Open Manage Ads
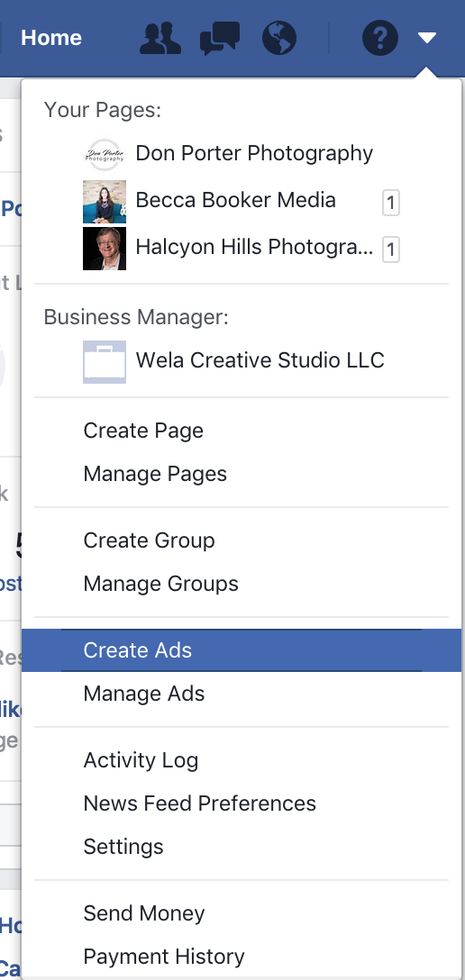 [144, 694]
